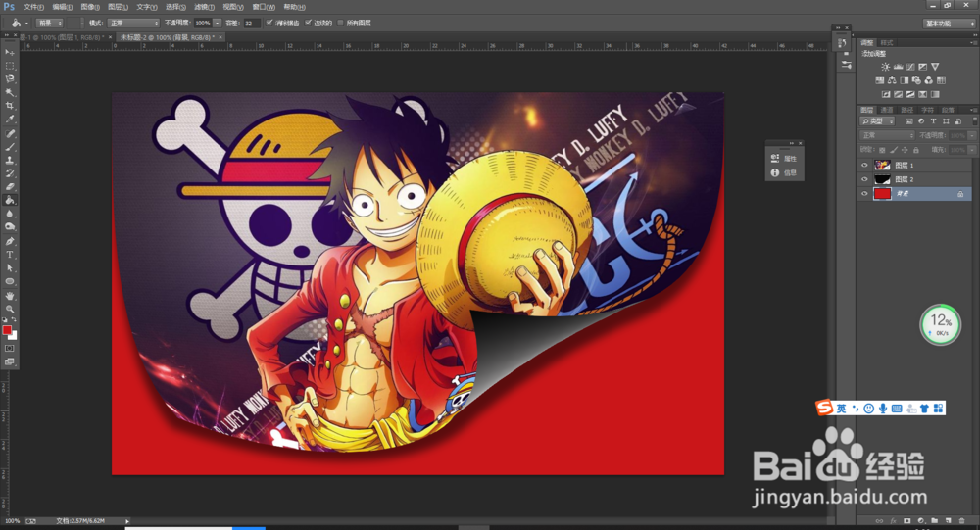Open the layer filter 类型 dropdown
Screen dimensions: 980x530
[877, 121]
